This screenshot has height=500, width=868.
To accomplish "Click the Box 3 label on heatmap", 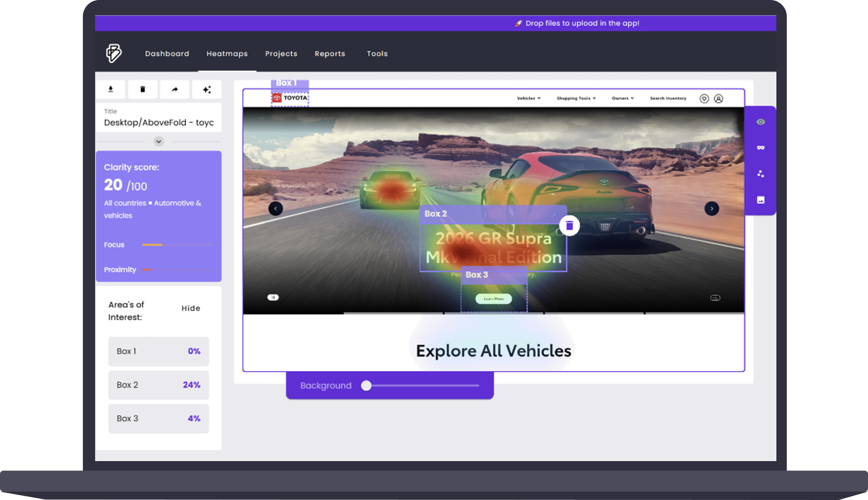I will pyautogui.click(x=476, y=275).
